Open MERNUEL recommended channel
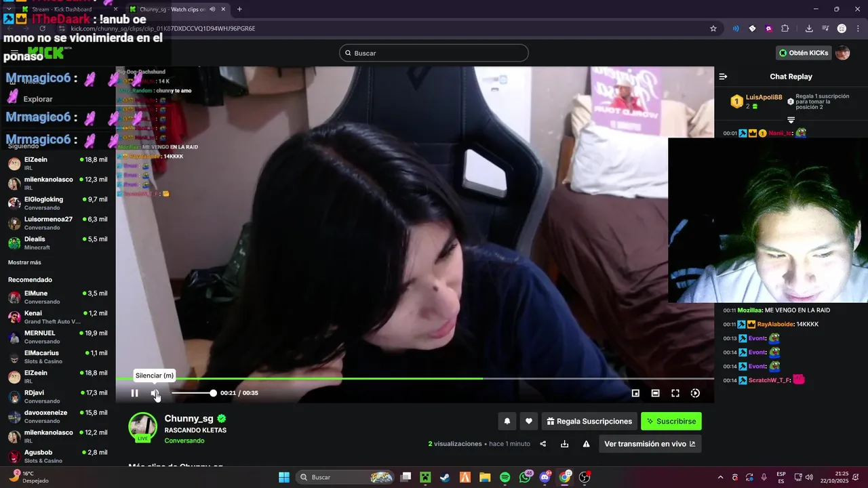Screen dimensions: 868x488 point(58,337)
